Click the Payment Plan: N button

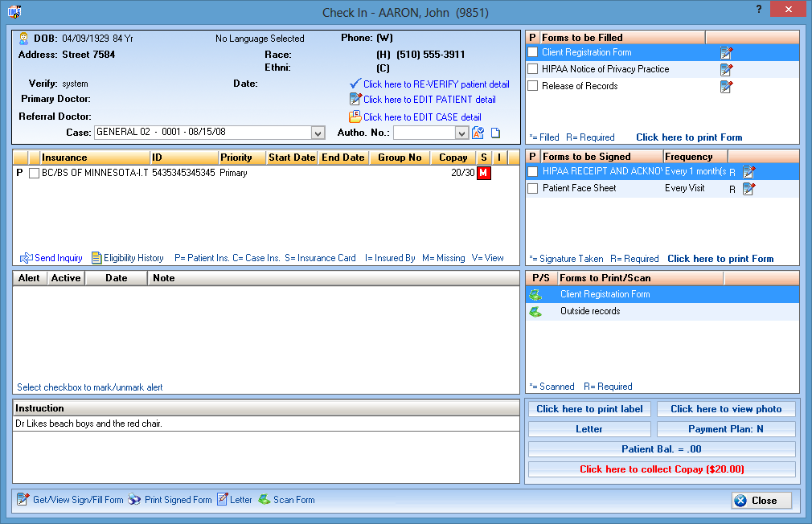click(726, 429)
